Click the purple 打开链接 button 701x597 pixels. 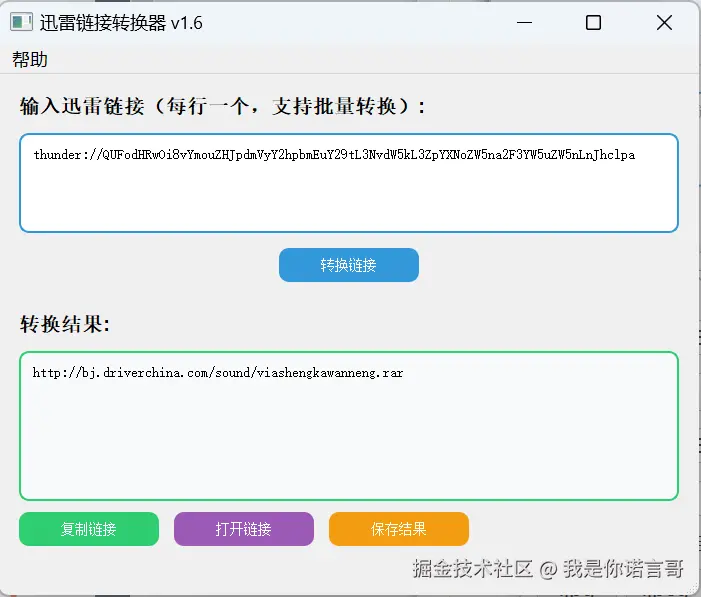tap(244, 529)
